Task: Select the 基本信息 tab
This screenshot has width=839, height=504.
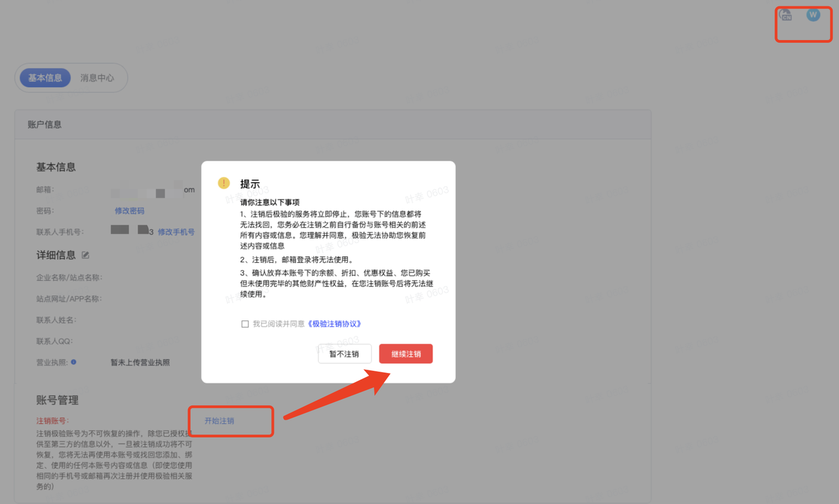Action: point(44,77)
